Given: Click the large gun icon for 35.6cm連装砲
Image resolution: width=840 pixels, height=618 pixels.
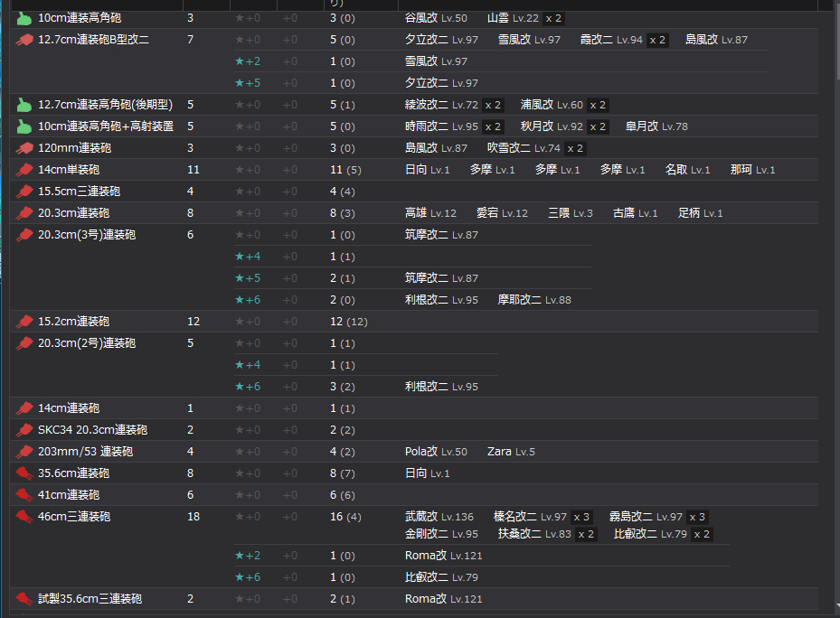Looking at the screenshot, I should [24, 473].
